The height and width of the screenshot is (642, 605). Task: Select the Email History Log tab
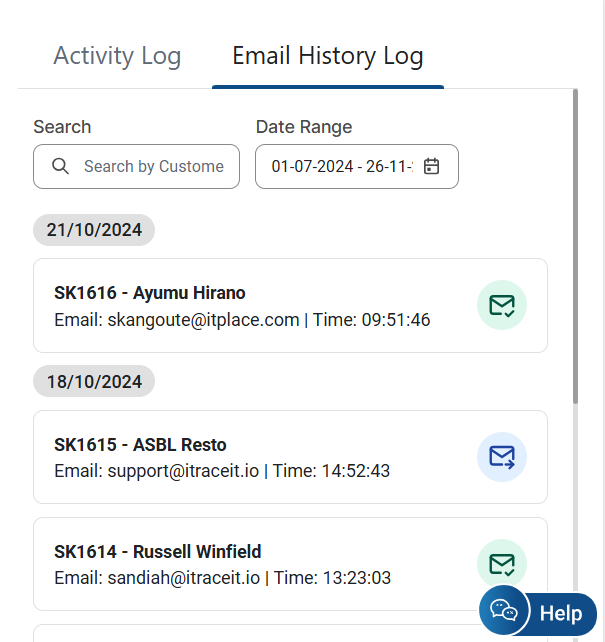tap(327, 56)
